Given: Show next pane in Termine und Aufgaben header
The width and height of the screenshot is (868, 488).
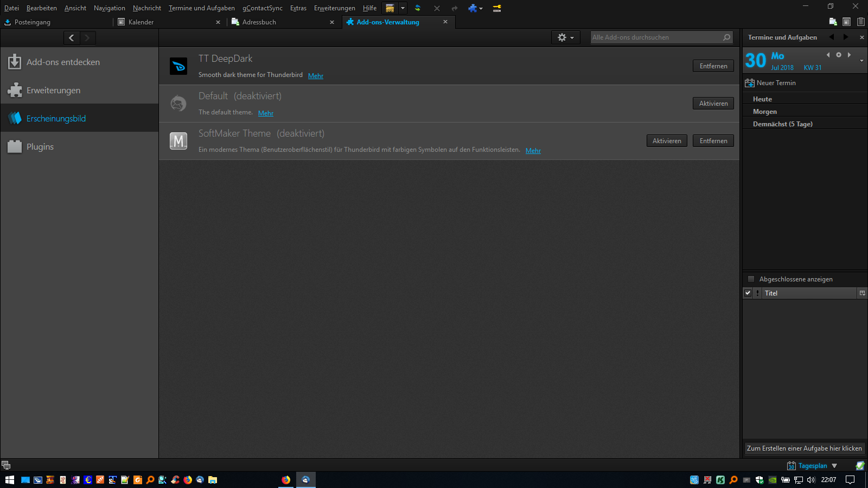Looking at the screenshot, I should [845, 37].
